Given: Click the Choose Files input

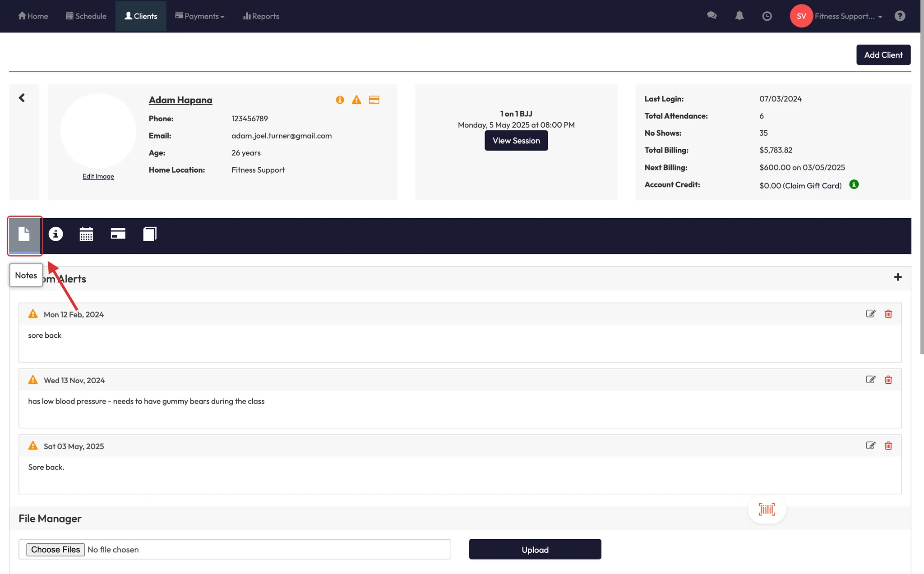Looking at the screenshot, I should point(55,549).
